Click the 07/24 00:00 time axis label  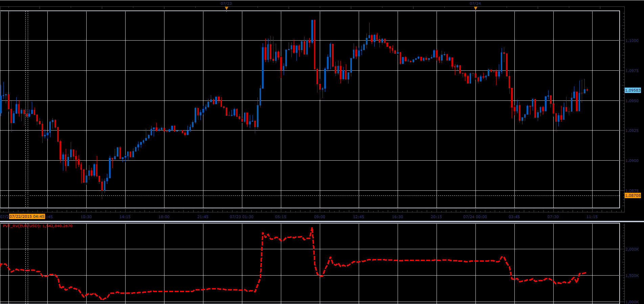(x=475, y=217)
